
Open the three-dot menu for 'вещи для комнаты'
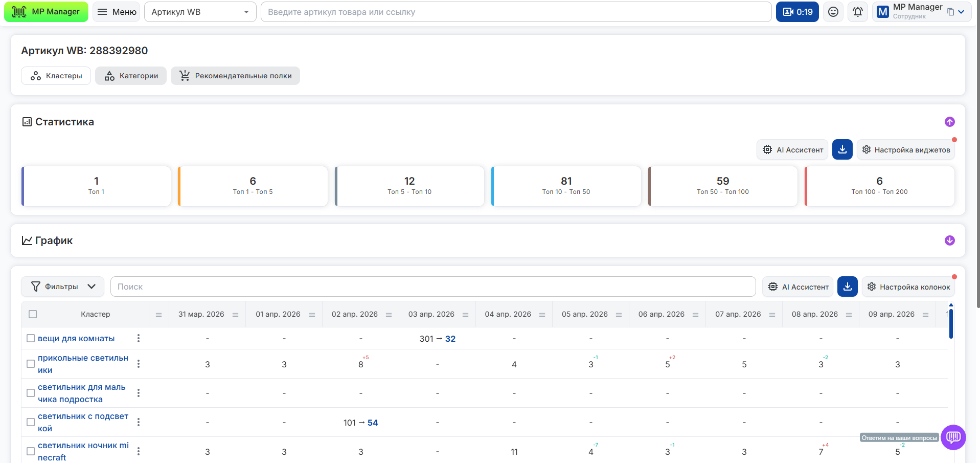pyautogui.click(x=139, y=338)
